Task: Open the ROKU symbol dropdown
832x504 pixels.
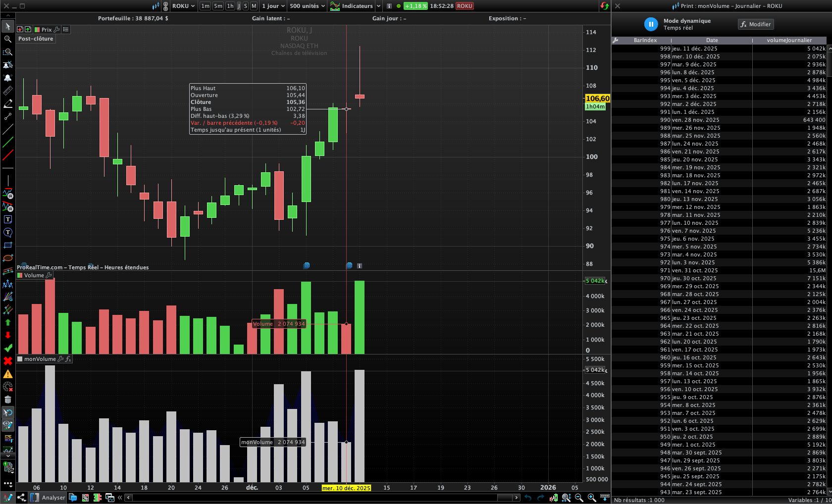Action: (183, 6)
